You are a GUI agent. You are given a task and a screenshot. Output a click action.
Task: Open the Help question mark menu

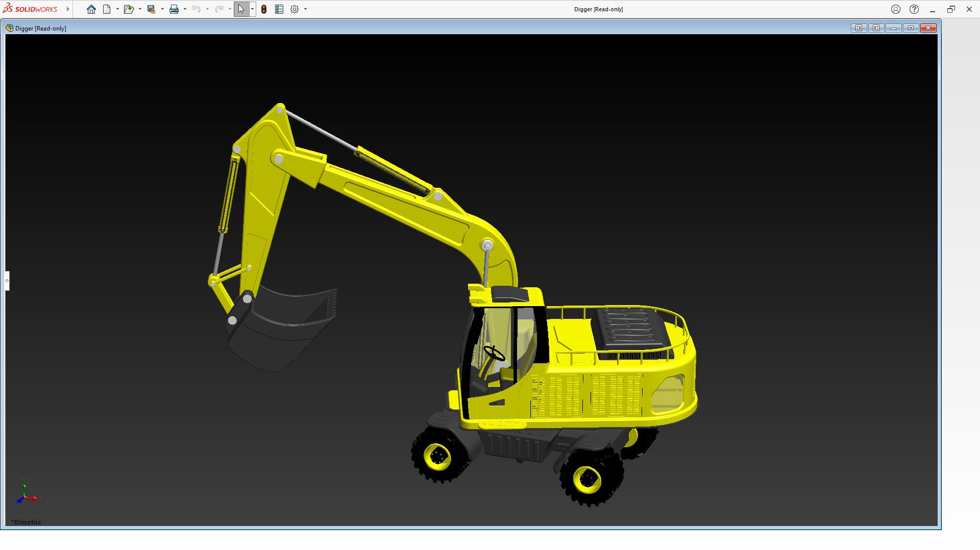click(x=914, y=9)
